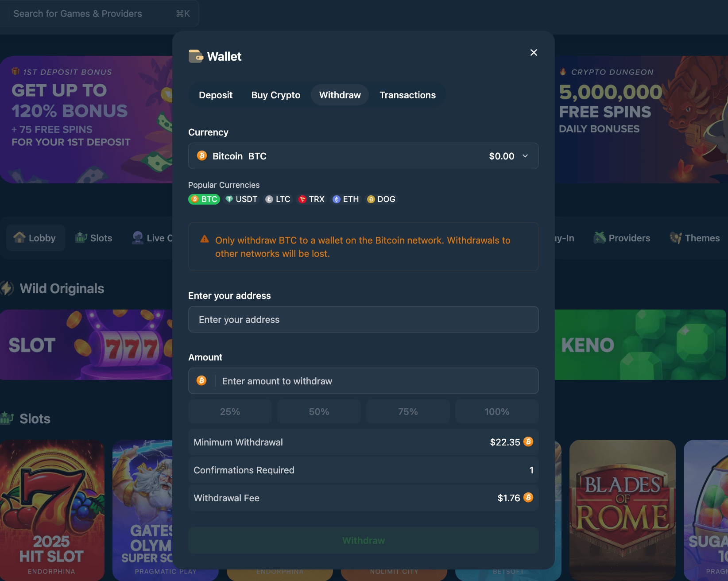The width and height of the screenshot is (728, 581).
Task: Switch to the Deposit tab
Action: [216, 95]
